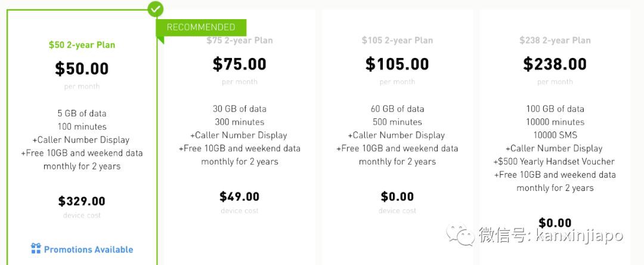Select the $50 2-year Plan title
Viewport: 644px width, 265px height.
pos(82,45)
